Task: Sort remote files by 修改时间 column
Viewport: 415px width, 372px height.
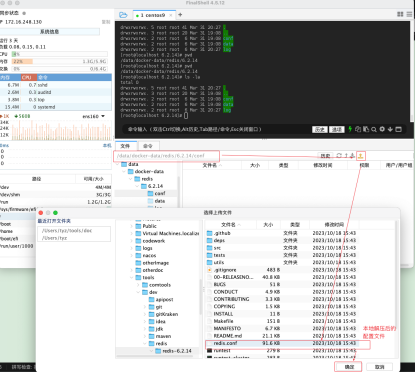Action: coord(323,165)
